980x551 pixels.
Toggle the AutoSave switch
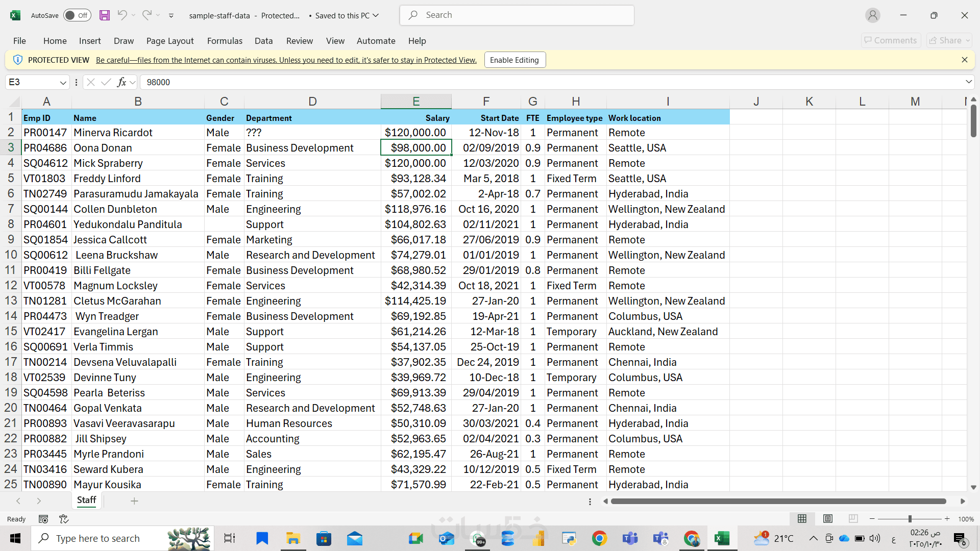tap(77, 15)
